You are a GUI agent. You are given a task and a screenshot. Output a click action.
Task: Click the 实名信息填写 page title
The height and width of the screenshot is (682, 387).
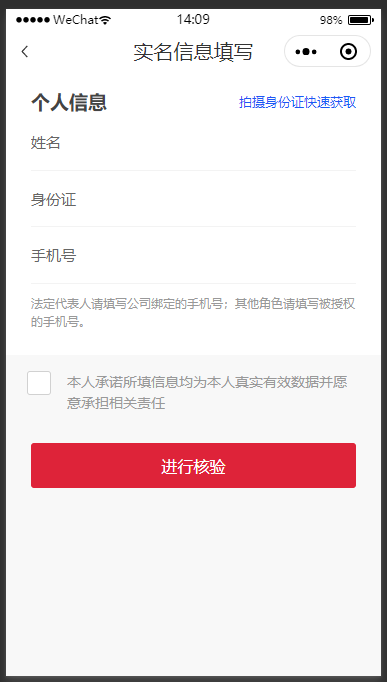(193, 52)
